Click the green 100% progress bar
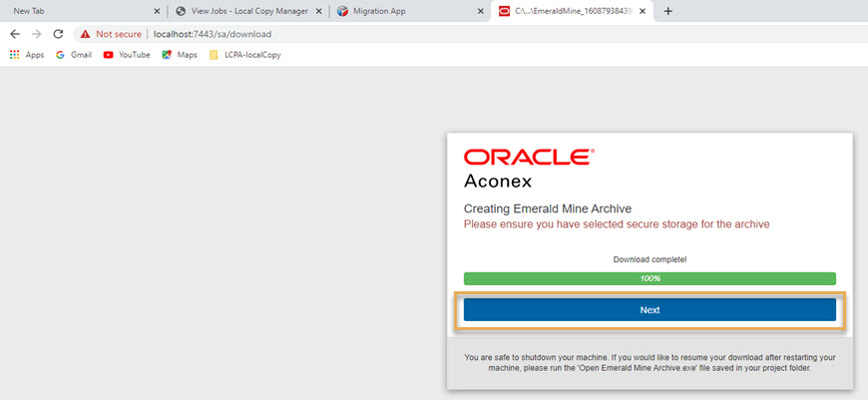The height and width of the screenshot is (400, 868). tap(650, 278)
